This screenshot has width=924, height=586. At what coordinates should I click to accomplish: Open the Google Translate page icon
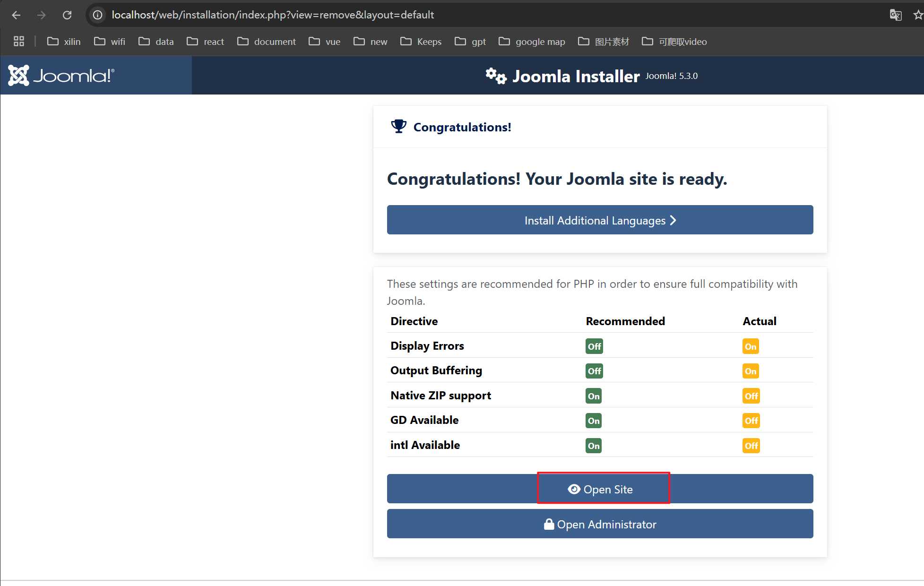pos(895,15)
